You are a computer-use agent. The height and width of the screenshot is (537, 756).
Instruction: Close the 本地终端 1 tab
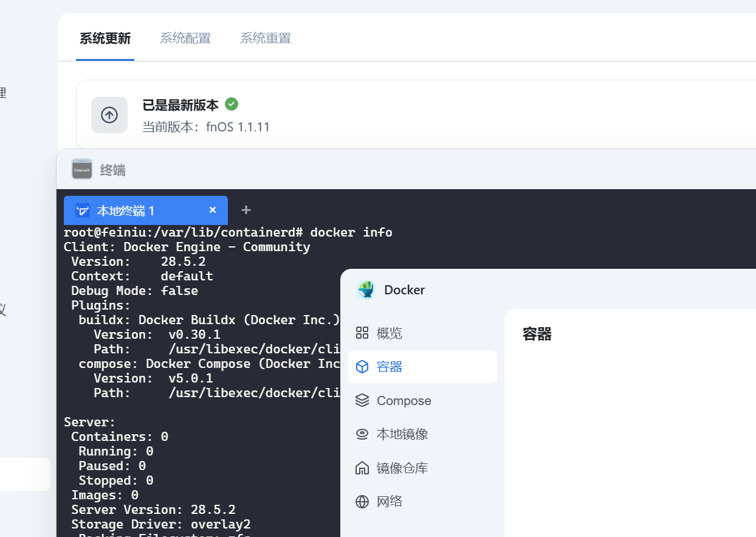pyautogui.click(x=212, y=210)
